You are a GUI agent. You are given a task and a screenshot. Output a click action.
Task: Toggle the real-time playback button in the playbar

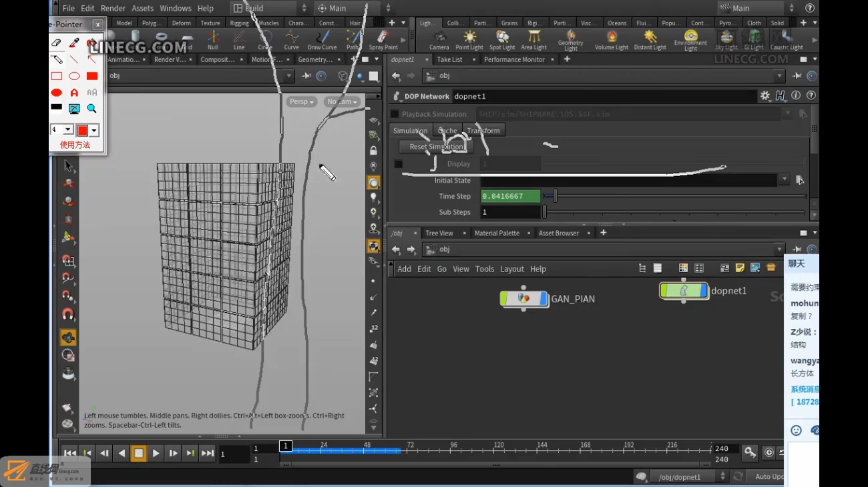click(769, 452)
